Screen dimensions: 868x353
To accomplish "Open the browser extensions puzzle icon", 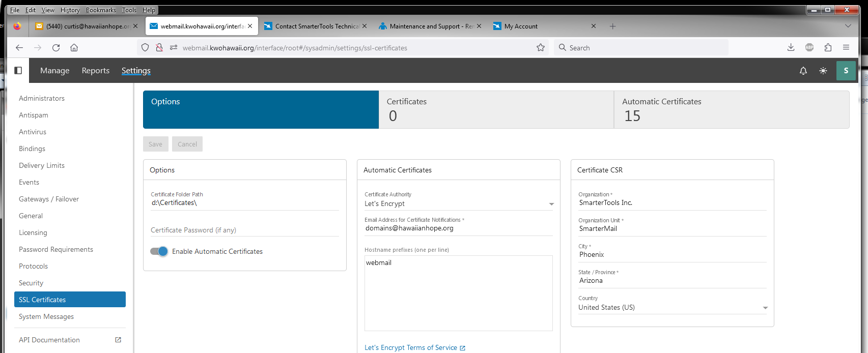I will 828,48.
